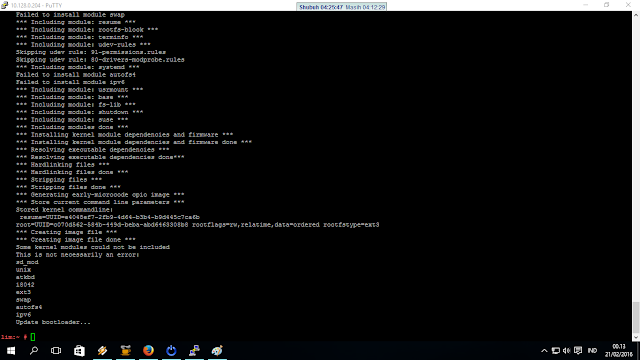Open the taskbar clock and date

pos(619,351)
